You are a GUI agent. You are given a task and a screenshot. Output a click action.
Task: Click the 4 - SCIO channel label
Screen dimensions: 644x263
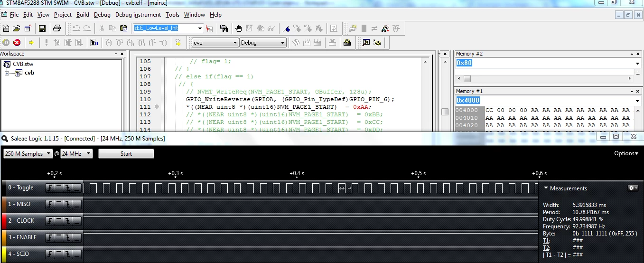click(x=19, y=254)
